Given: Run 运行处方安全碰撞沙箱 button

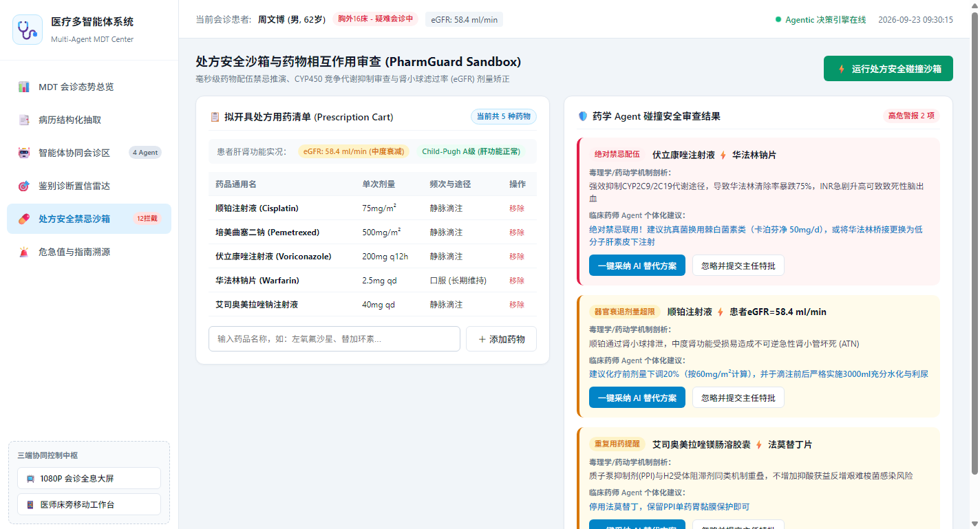Looking at the screenshot, I should tap(888, 69).
